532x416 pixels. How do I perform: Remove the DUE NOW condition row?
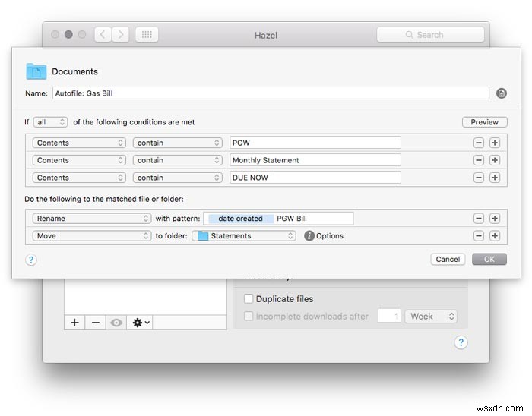coord(478,178)
